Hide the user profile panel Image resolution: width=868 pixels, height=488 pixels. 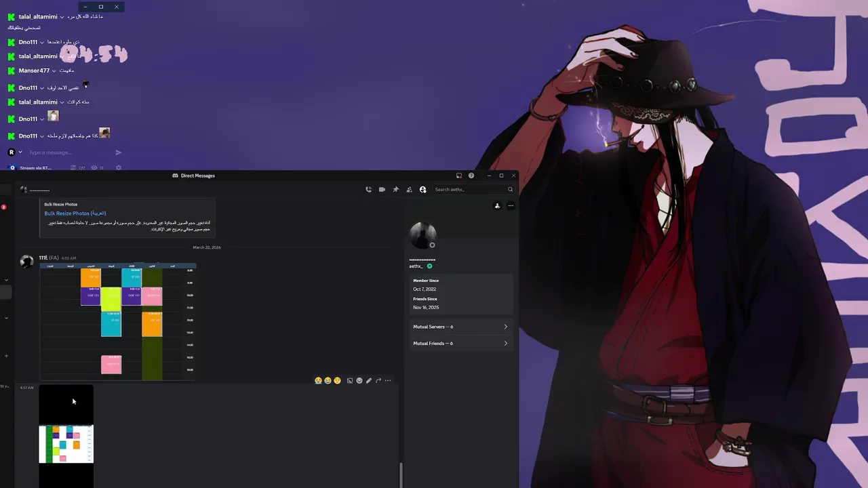tap(422, 190)
